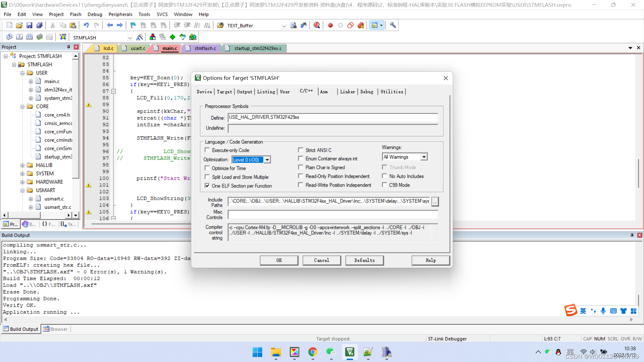Switch to the Linker tab
This screenshot has width=644, height=362.
[x=347, y=92]
